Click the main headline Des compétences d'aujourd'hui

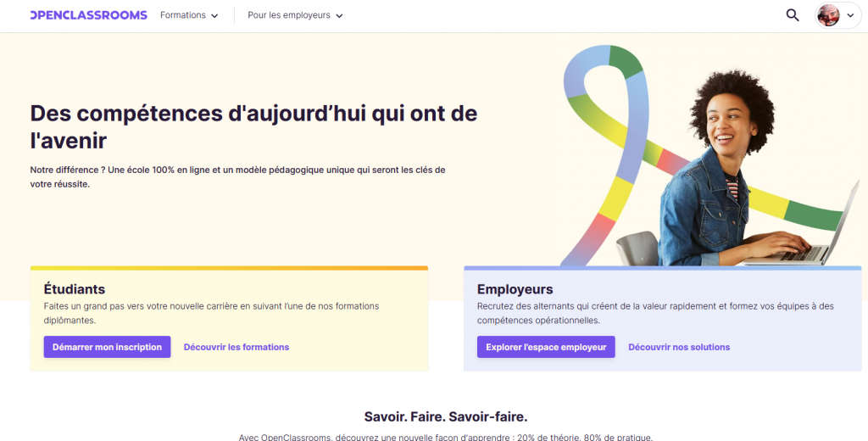[253, 126]
